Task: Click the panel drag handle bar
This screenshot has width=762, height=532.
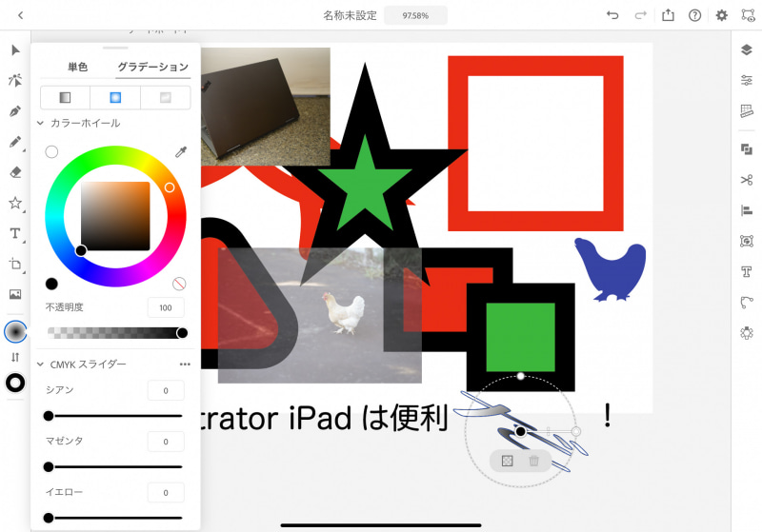Action: click(x=115, y=48)
